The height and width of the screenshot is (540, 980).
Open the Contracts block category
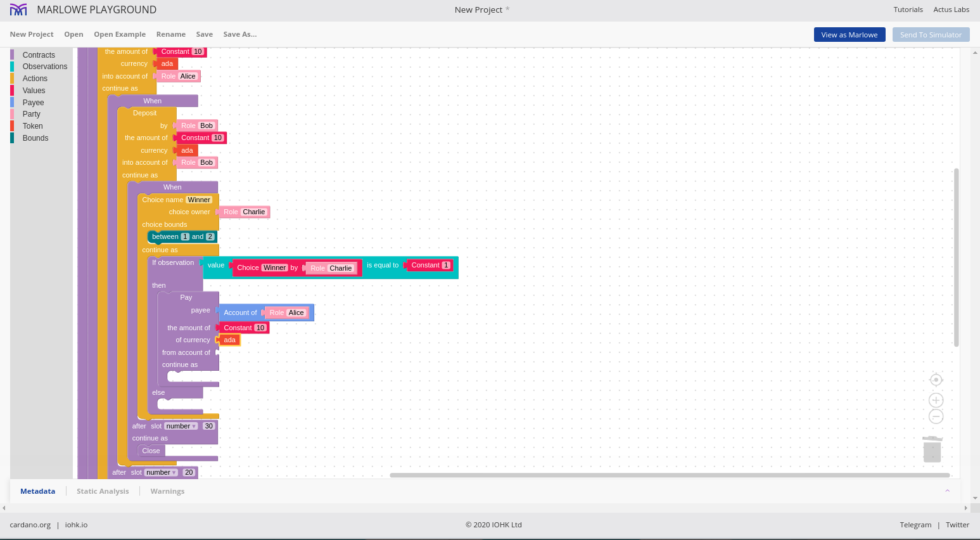pos(39,55)
